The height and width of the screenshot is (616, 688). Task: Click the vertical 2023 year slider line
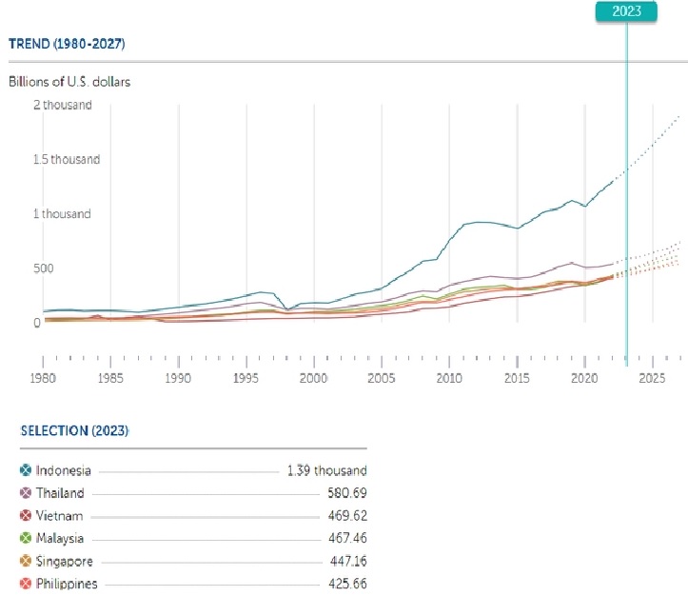pyautogui.click(x=626, y=238)
